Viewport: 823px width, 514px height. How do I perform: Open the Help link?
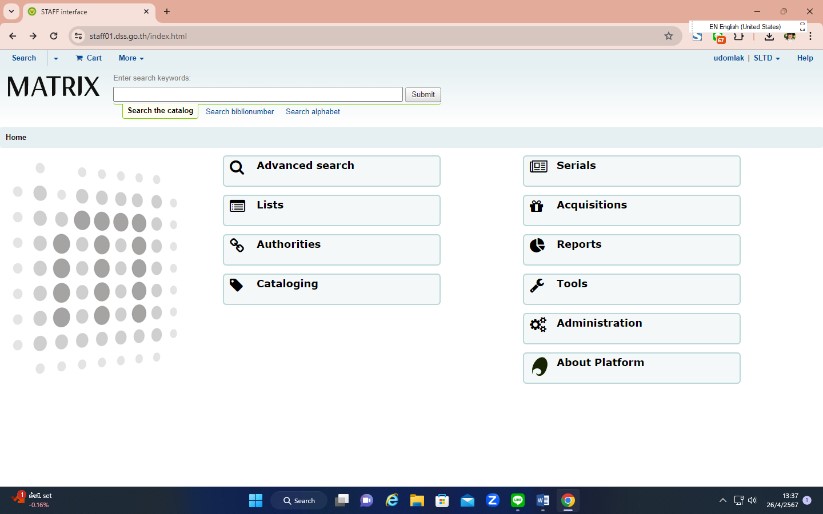pyautogui.click(x=804, y=58)
